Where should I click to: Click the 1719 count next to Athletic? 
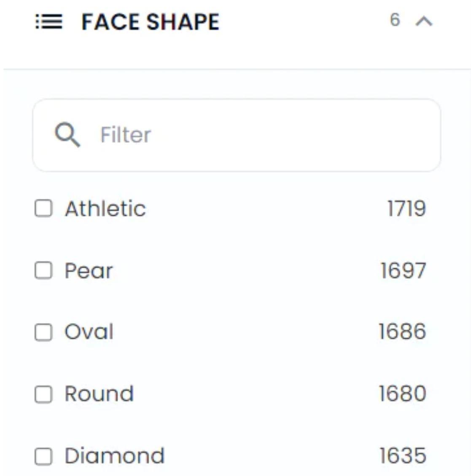coord(406,209)
